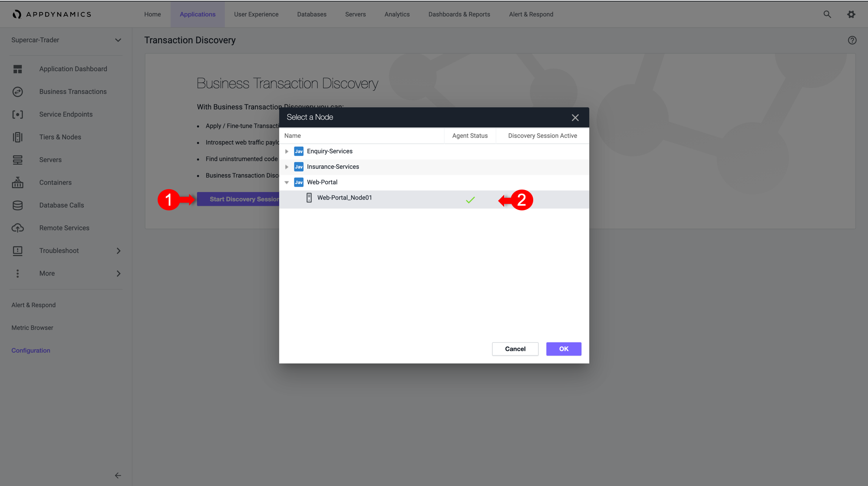The height and width of the screenshot is (486, 868).
Task: Click Discovery Session Active column header
Action: click(x=542, y=136)
